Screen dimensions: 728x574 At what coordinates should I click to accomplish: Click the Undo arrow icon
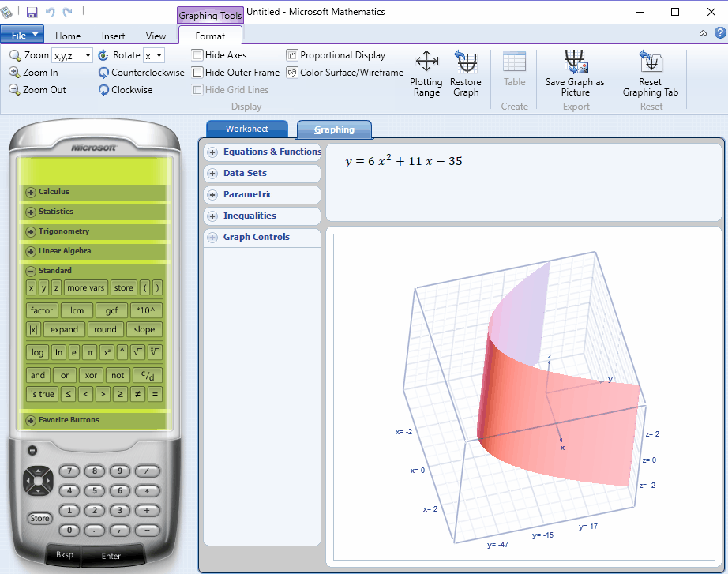pyautogui.click(x=51, y=12)
